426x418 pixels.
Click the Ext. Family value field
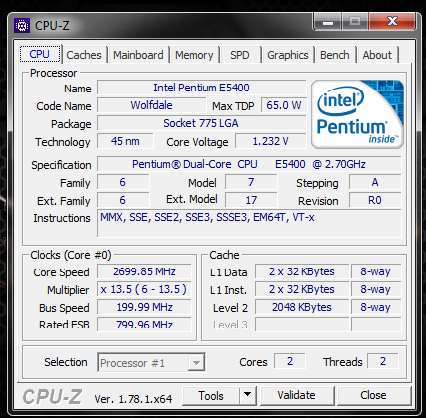point(123,200)
